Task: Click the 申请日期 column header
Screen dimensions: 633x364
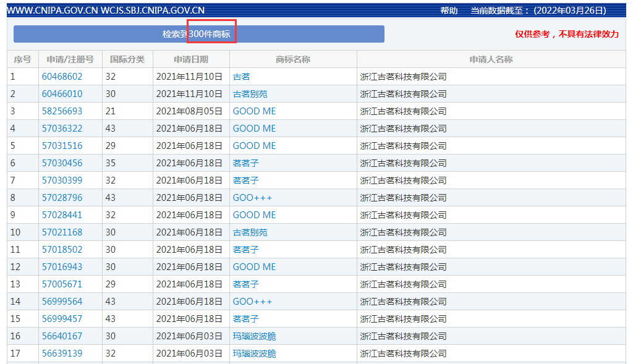Action: click(191, 60)
